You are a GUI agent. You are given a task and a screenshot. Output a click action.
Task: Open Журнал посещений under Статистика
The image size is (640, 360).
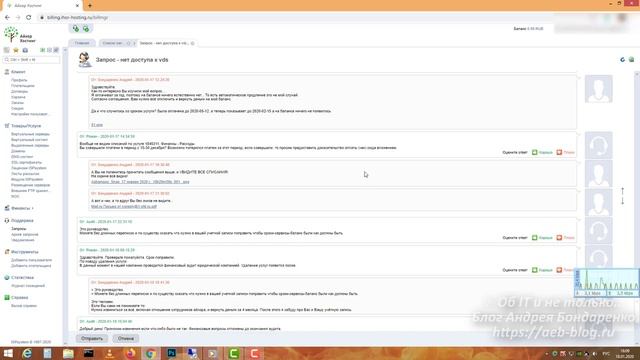(28, 286)
